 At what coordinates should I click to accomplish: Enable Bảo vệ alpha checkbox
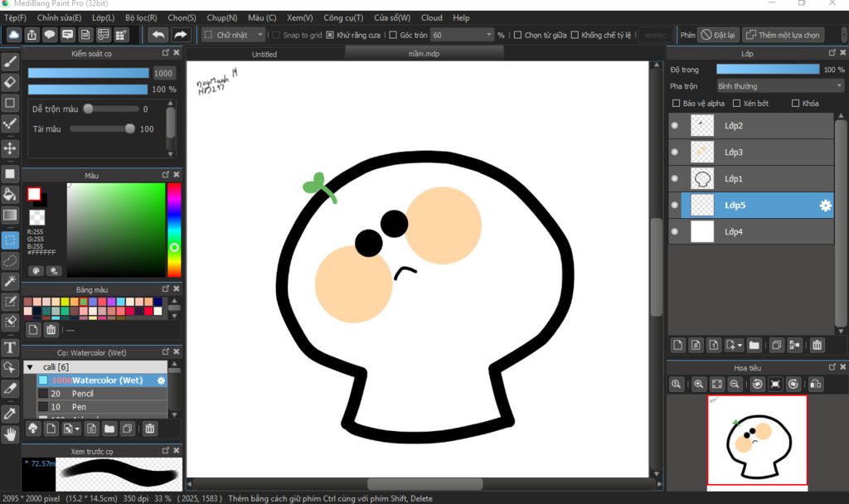click(x=676, y=104)
